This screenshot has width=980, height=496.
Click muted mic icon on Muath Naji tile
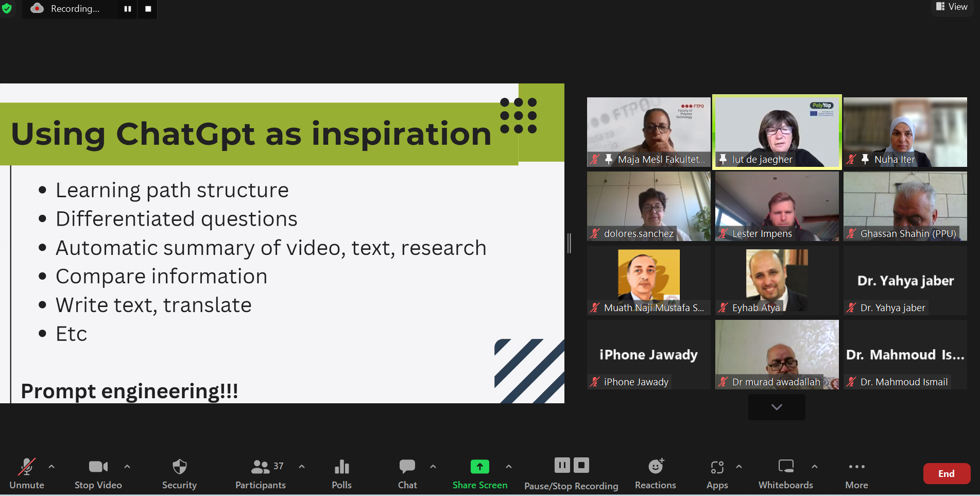click(x=595, y=307)
